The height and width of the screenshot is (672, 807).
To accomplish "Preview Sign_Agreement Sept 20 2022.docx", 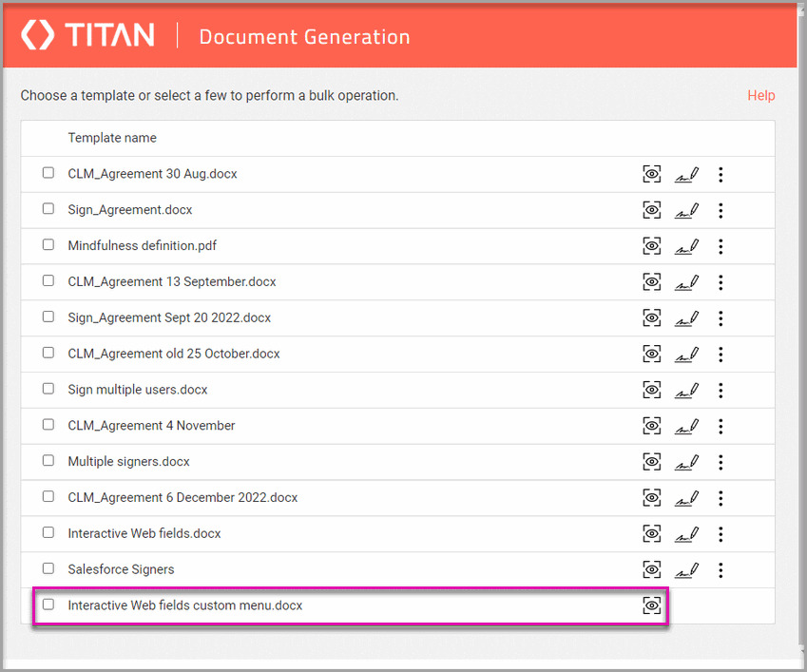I will (651, 318).
